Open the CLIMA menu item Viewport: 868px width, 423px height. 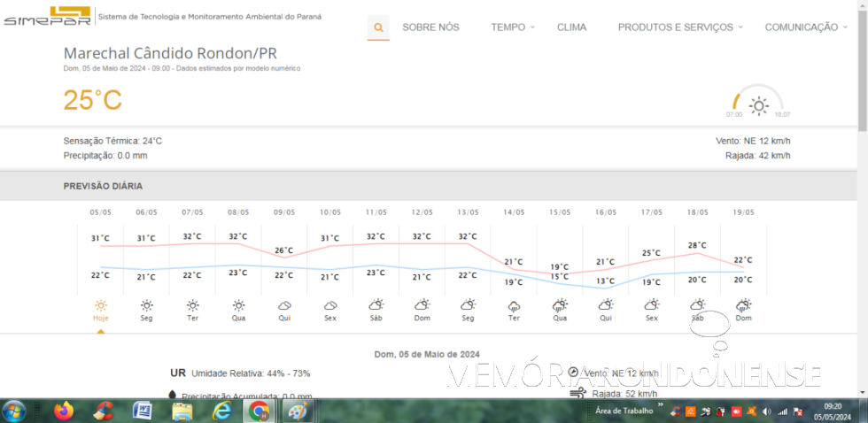tap(571, 27)
